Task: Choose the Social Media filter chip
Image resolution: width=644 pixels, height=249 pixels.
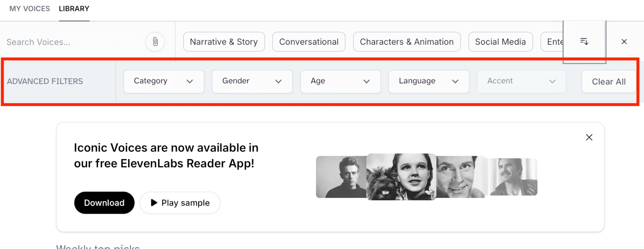Action: 500,42
